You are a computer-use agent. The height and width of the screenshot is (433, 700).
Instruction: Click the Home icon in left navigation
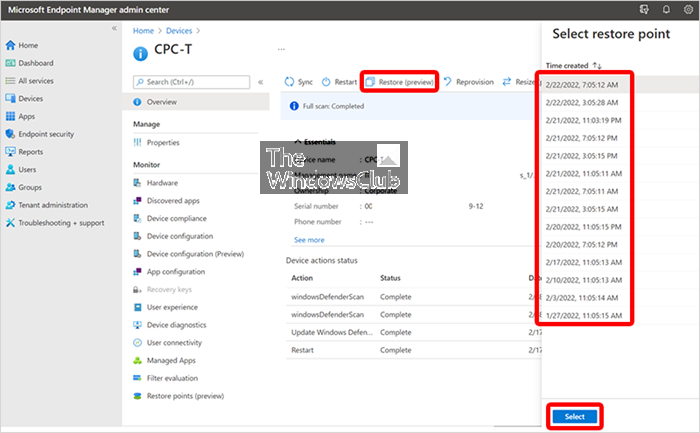pyautogui.click(x=10, y=45)
